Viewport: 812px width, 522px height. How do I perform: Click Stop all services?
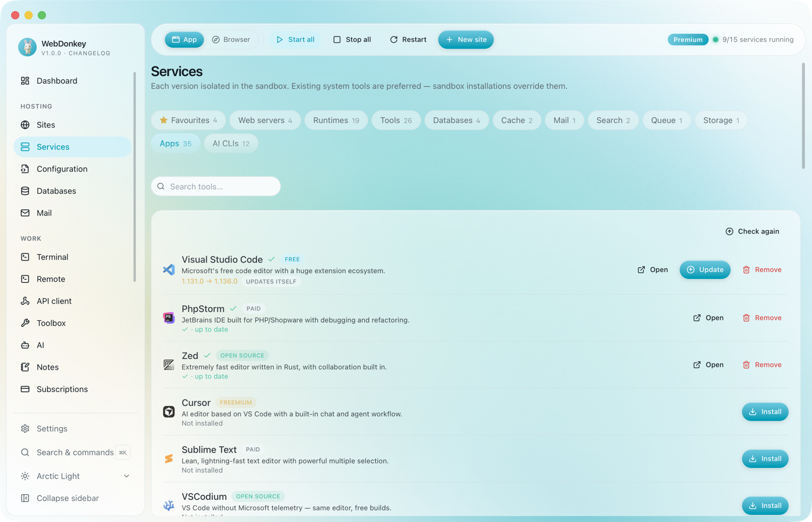click(x=352, y=39)
